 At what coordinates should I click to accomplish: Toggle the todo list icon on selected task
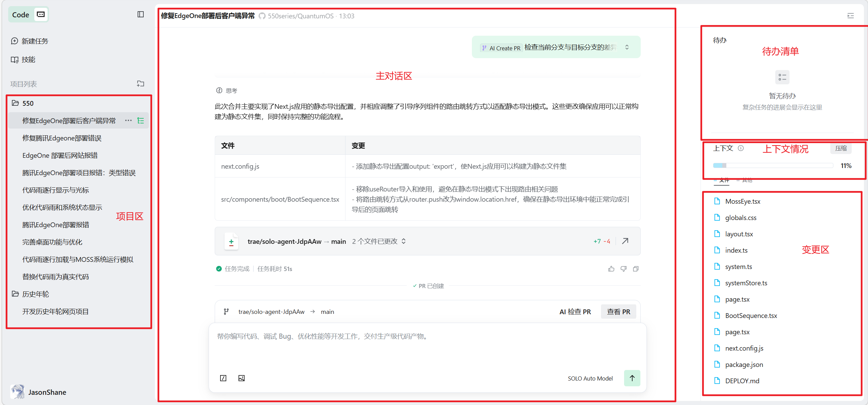click(x=141, y=121)
